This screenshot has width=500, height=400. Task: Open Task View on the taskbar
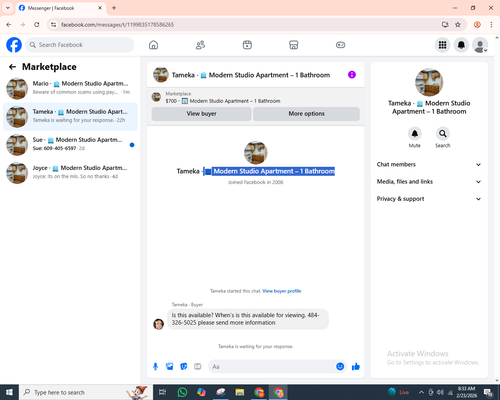163,392
